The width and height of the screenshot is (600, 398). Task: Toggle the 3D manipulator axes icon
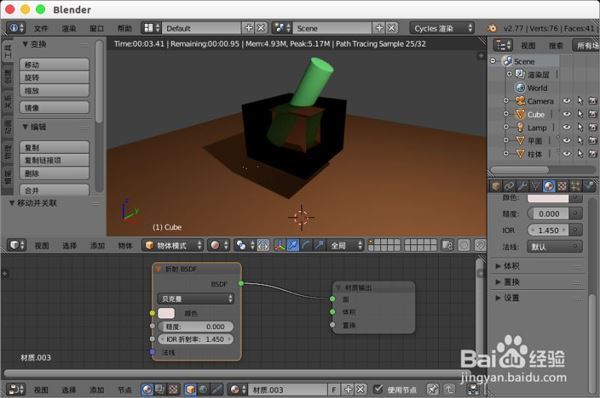click(x=280, y=245)
